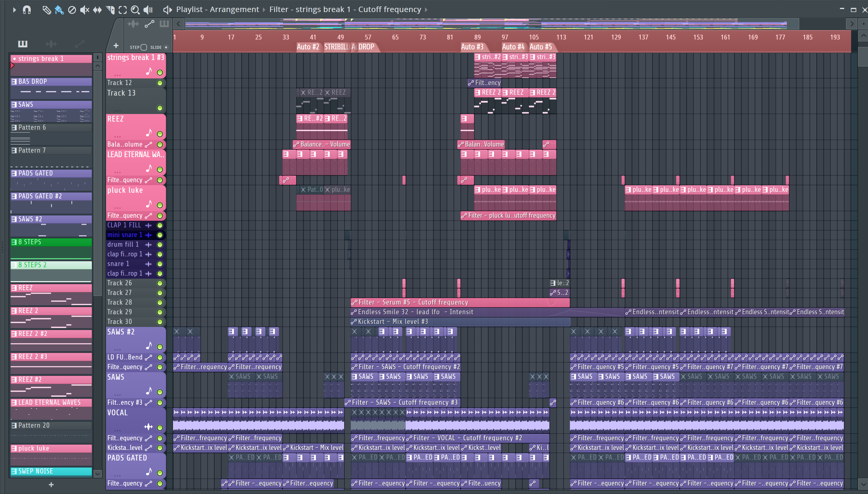Viewport: 868px width, 494px height.
Task: Mute the strings break 1 #3 track
Action: pyautogui.click(x=160, y=73)
